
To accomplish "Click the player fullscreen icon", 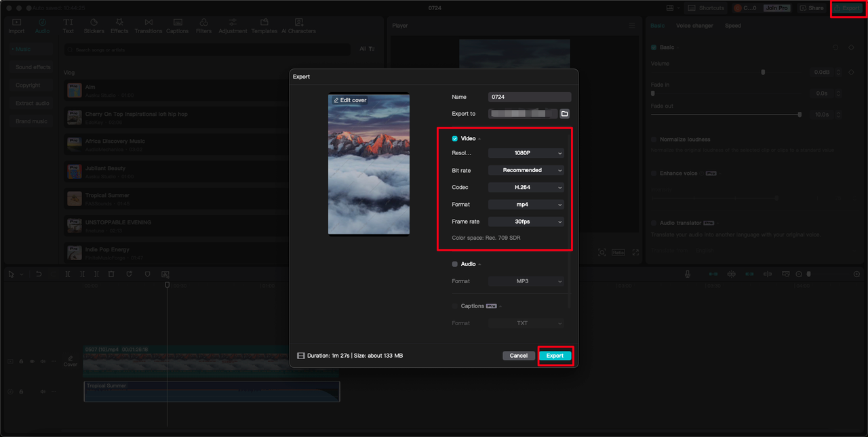I will 635,252.
